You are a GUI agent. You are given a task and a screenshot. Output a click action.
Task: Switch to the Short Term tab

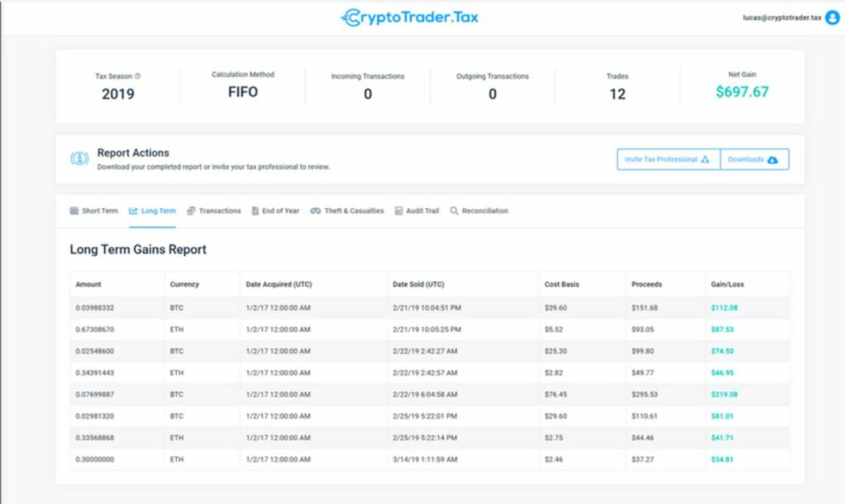[x=94, y=210]
